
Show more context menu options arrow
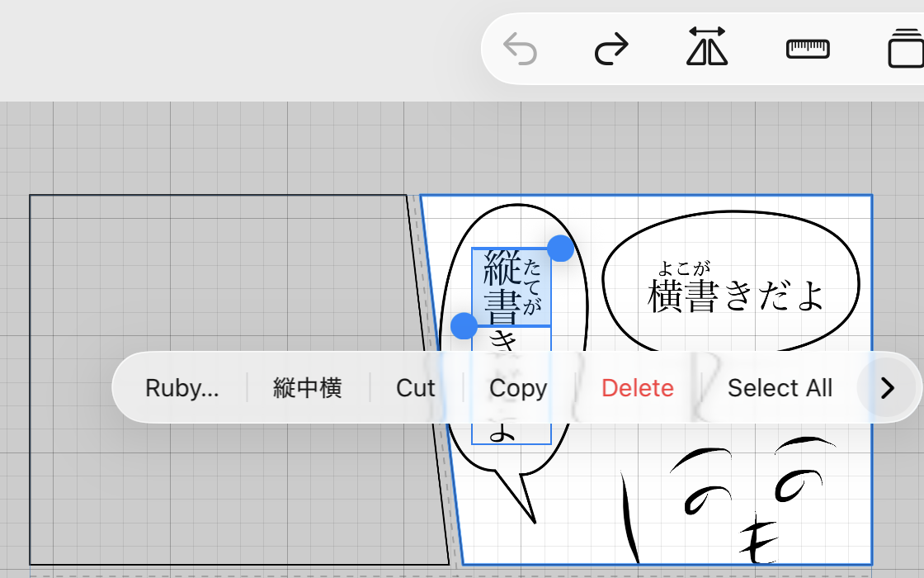888,387
